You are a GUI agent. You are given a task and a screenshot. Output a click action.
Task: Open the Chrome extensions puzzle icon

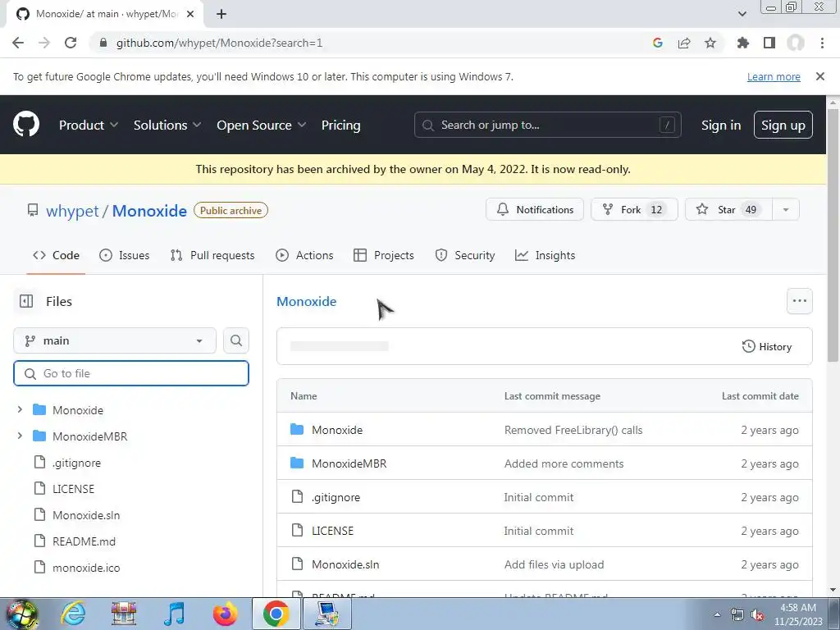(743, 43)
